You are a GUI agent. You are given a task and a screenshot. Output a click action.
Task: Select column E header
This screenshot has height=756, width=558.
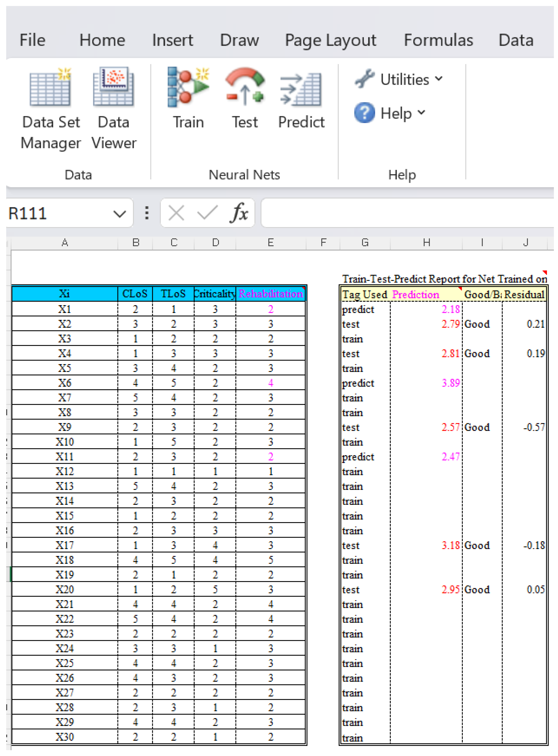(x=271, y=243)
